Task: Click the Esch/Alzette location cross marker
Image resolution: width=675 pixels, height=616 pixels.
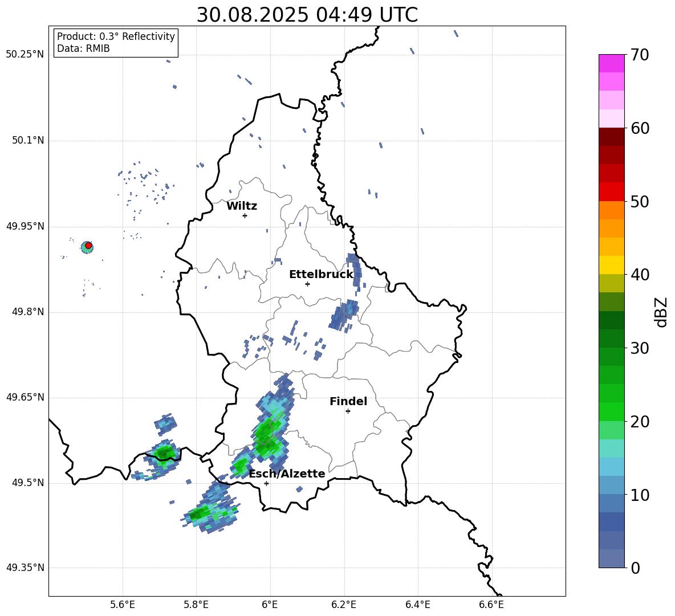Action: [x=266, y=483]
